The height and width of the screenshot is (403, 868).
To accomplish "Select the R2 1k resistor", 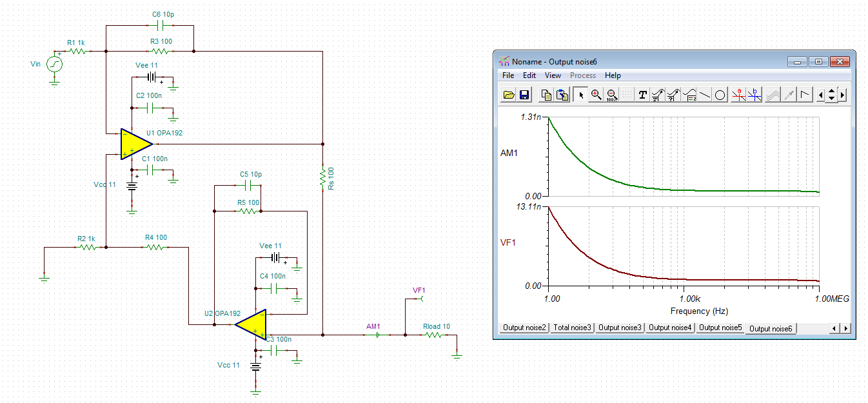I will (x=86, y=246).
